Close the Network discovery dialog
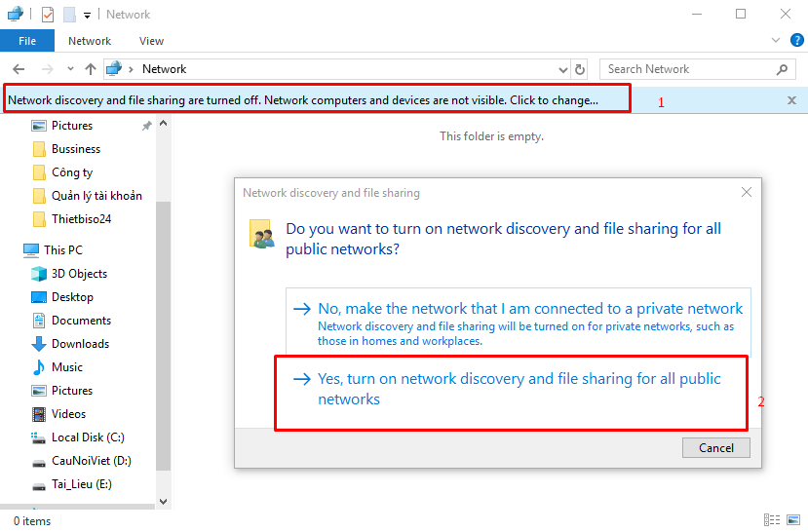The height and width of the screenshot is (532, 808). 747,192
